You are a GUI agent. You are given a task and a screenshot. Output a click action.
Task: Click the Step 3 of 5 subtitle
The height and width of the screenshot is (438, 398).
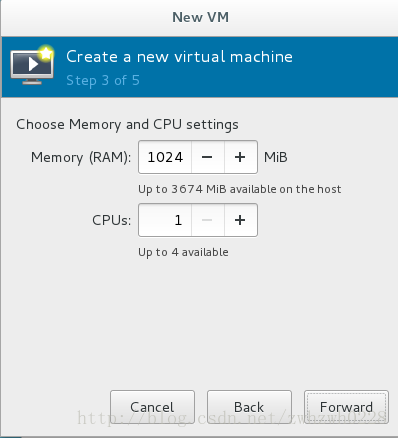coord(103,81)
